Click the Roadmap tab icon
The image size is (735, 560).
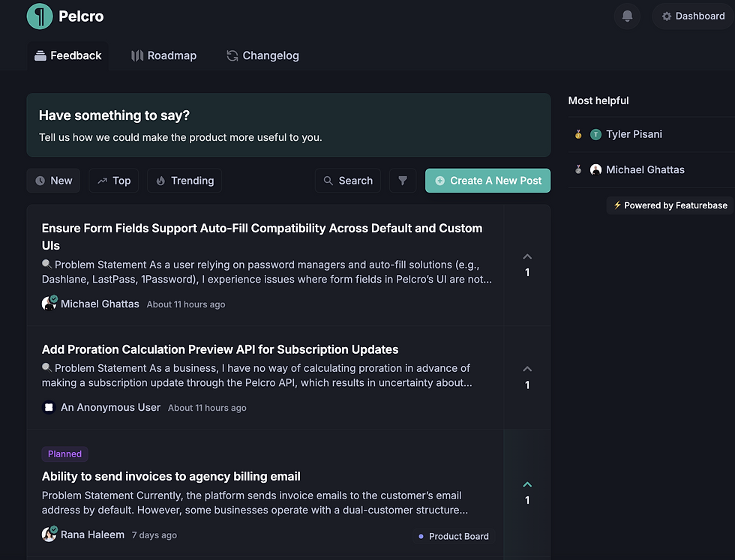[136, 55]
